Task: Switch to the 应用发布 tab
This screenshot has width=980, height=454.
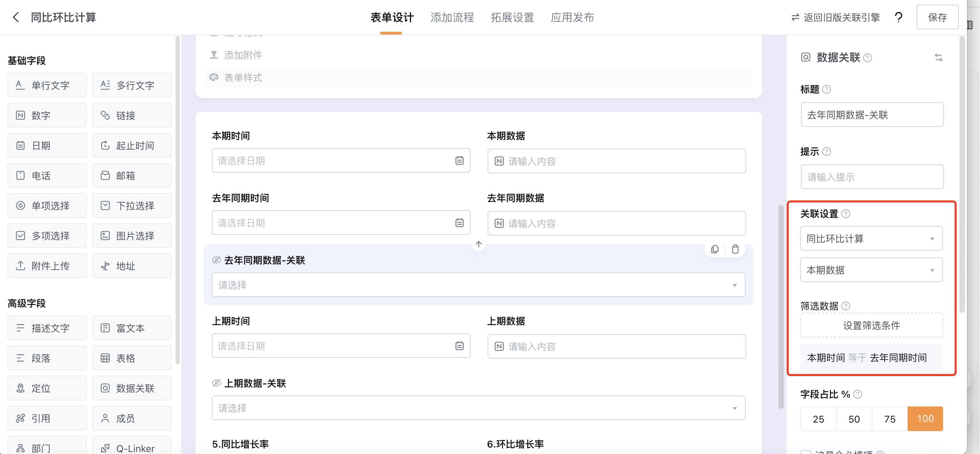Action: (x=572, y=17)
